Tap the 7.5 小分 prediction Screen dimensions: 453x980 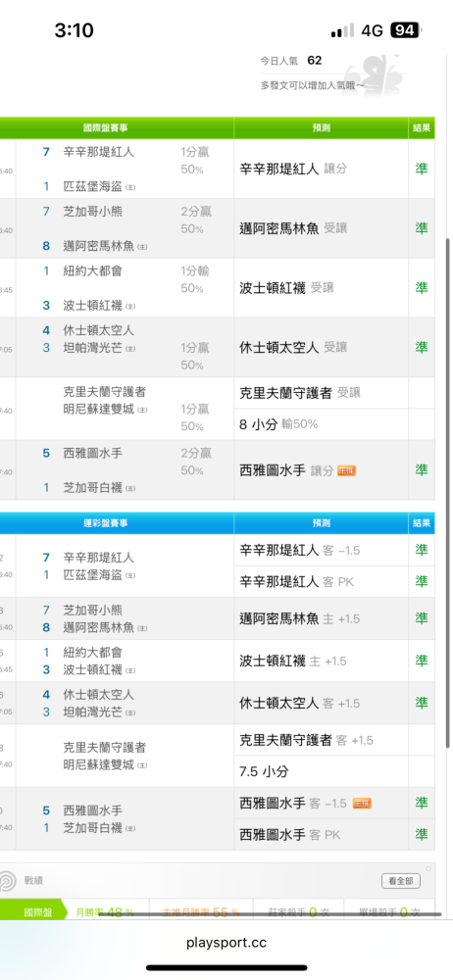(x=265, y=772)
